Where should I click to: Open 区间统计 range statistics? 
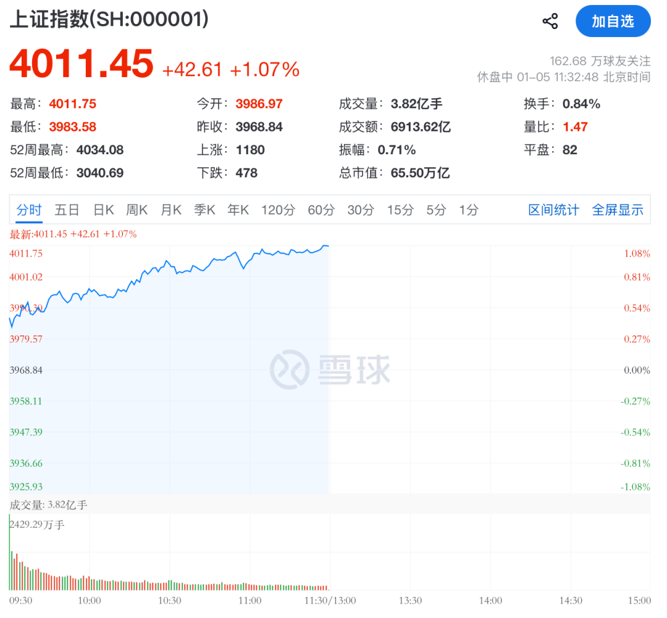tap(553, 210)
